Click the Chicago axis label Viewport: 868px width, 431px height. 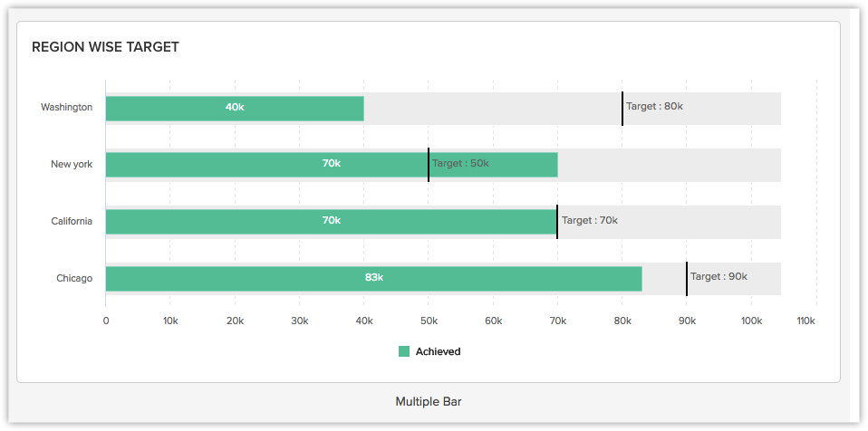(x=74, y=278)
